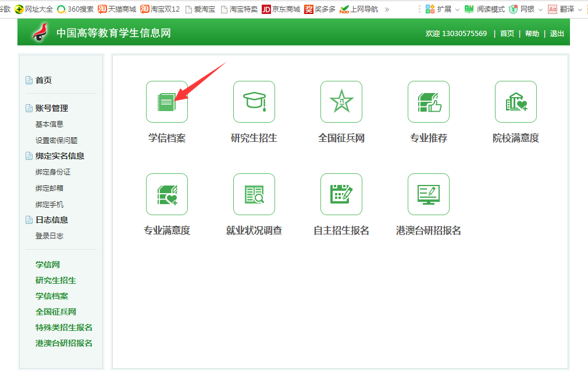Viewport: 588px width, 378px height.
Task: Follow the 学信网 sidebar link
Action: coord(48,265)
